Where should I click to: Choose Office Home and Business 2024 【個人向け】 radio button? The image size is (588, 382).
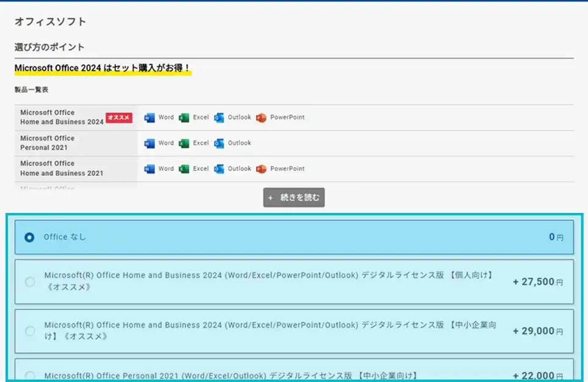tap(30, 282)
